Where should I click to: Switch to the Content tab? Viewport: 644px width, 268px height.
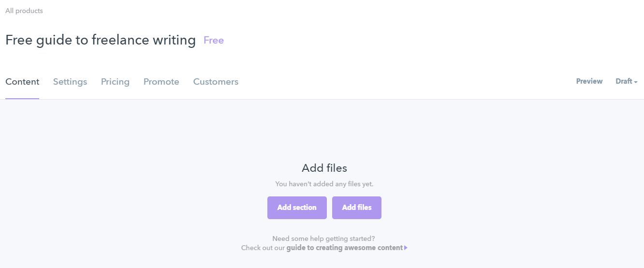point(22,82)
